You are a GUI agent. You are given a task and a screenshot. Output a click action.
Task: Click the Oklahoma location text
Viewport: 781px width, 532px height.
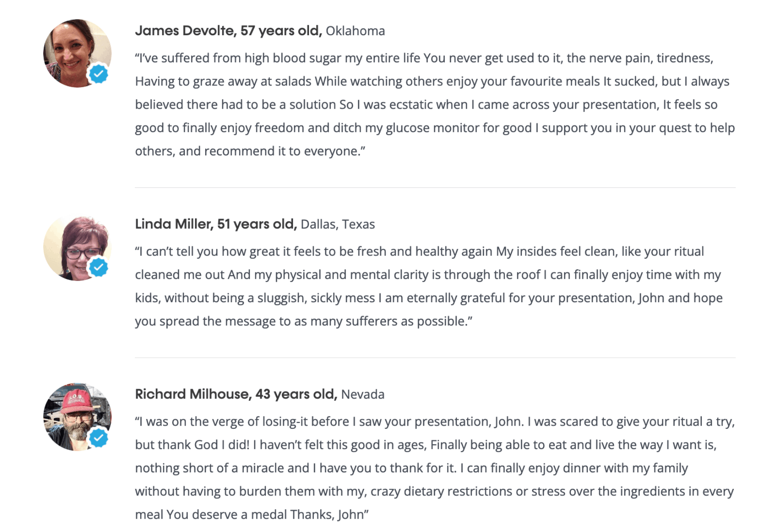pos(355,31)
